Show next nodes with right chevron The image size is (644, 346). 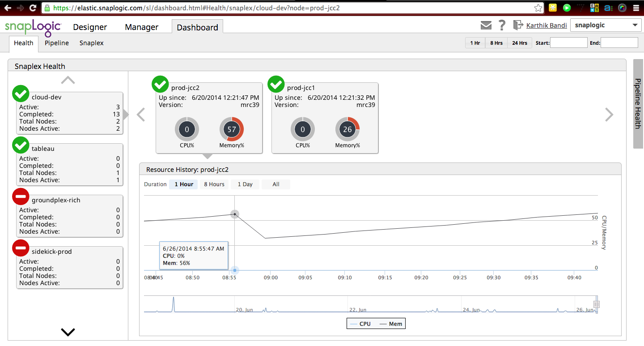(609, 115)
